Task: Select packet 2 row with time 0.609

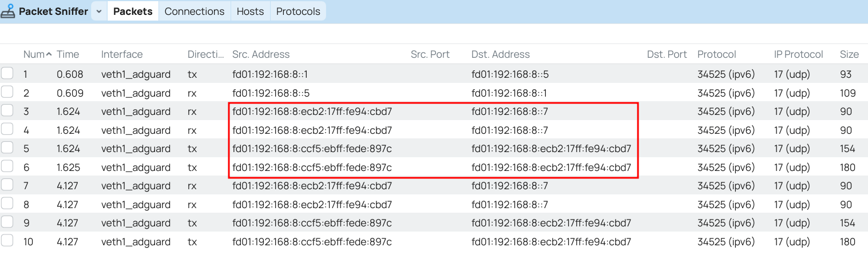Action: [x=434, y=93]
